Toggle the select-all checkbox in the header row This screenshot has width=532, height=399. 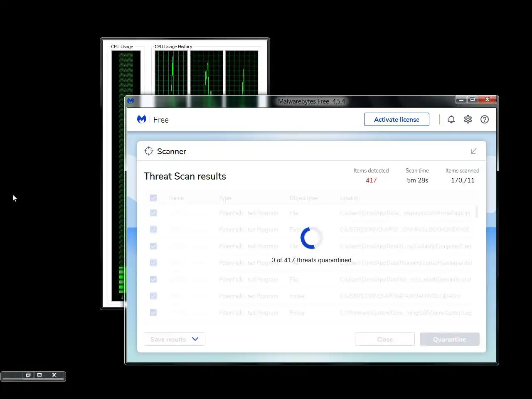153,198
